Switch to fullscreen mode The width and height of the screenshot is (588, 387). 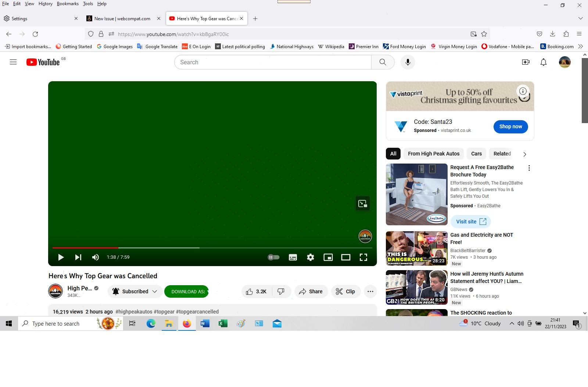pyautogui.click(x=363, y=257)
